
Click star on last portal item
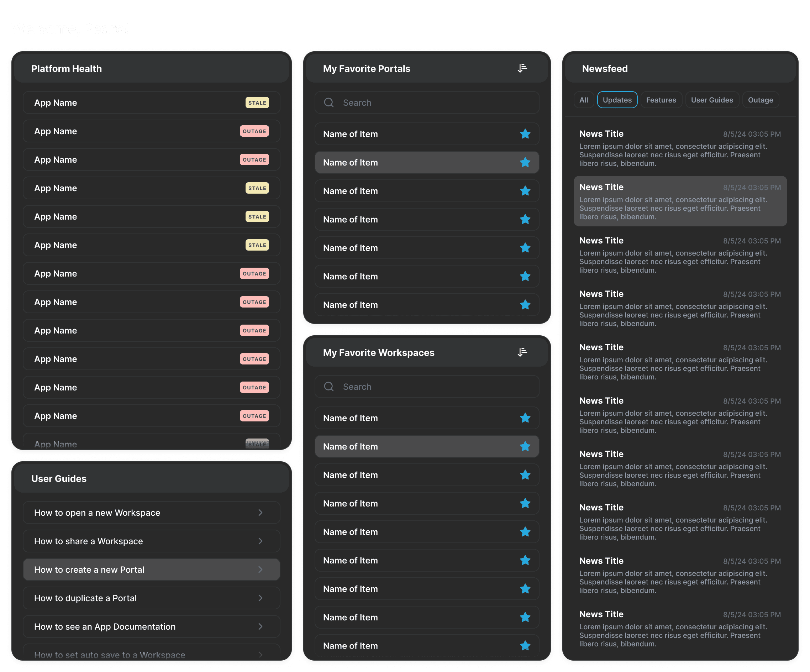click(525, 305)
